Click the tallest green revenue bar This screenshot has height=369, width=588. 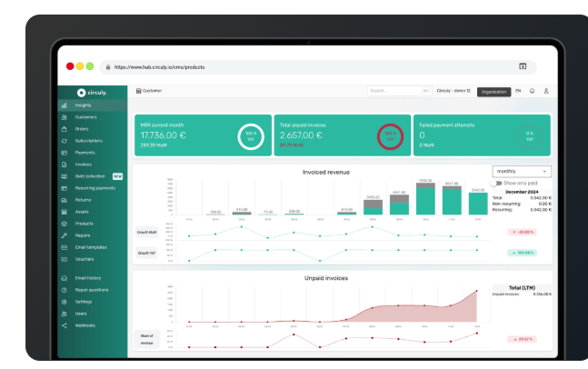coord(425,199)
